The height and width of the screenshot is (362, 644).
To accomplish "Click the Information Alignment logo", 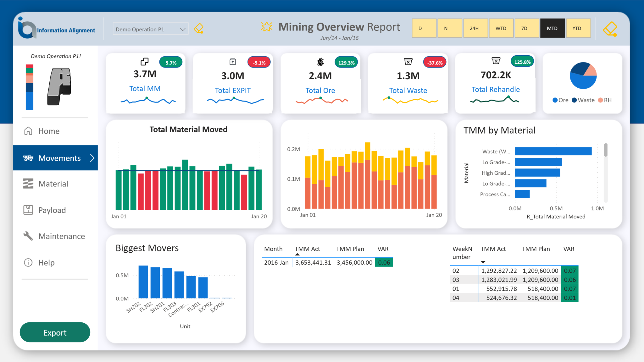I will tap(57, 28).
